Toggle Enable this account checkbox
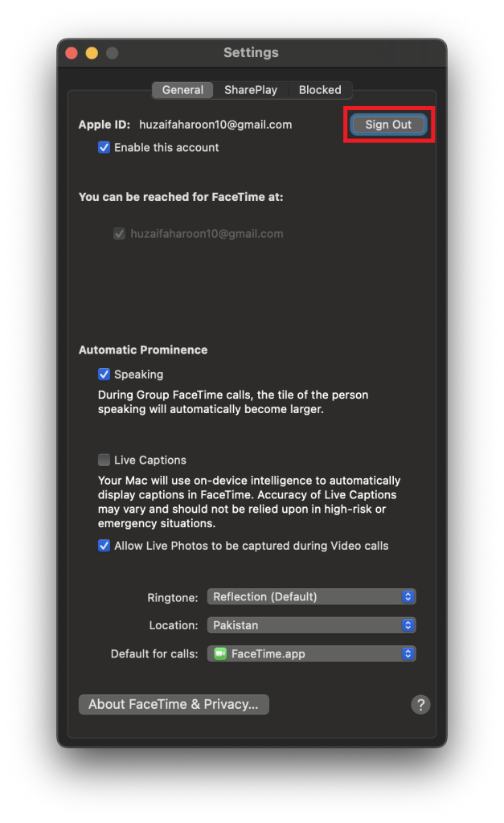Image resolution: width=504 pixels, height=823 pixels. tap(104, 148)
